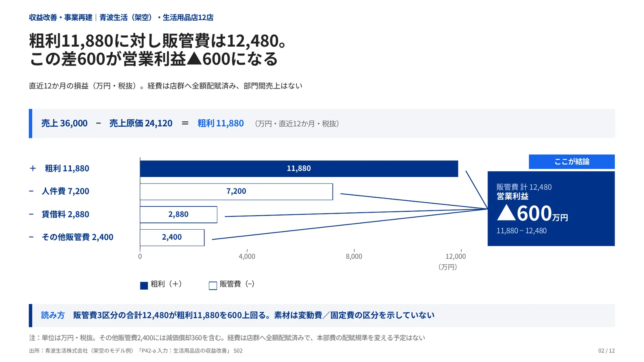Viewport: 644px width, 362px height.
Task: Click the white 販管費（−） legend swatch
Action: tap(213, 286)
